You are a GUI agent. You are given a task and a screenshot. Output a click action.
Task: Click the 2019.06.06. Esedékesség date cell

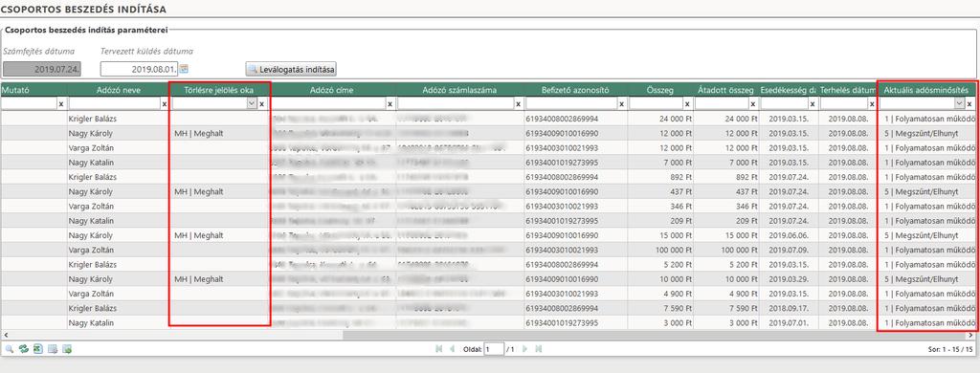pos(789,235)
